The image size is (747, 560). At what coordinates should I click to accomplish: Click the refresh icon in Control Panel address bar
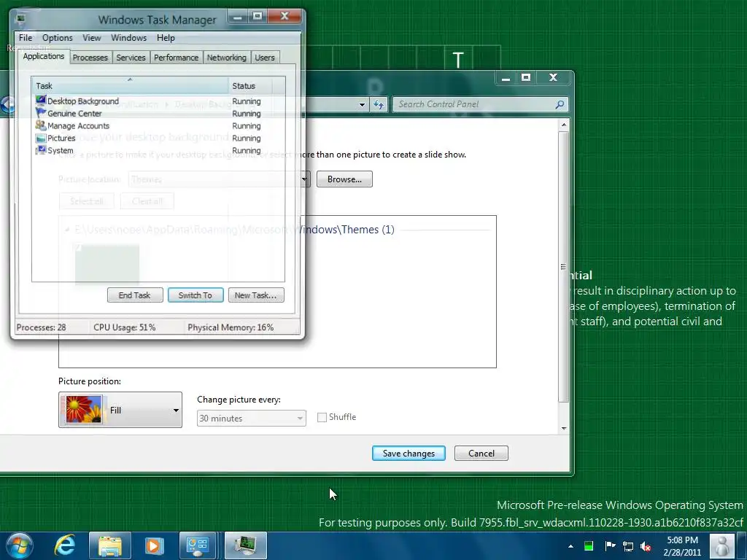(x=379, y=104)
